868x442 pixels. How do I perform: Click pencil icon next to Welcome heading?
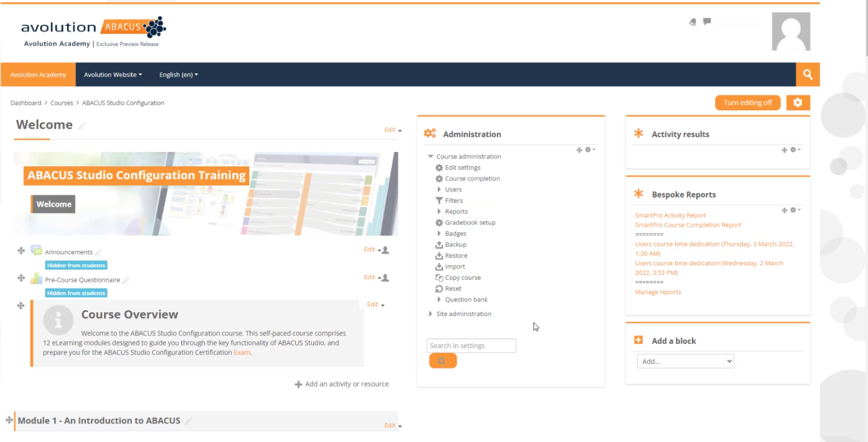pyautogui.click(x=82, y=126)
